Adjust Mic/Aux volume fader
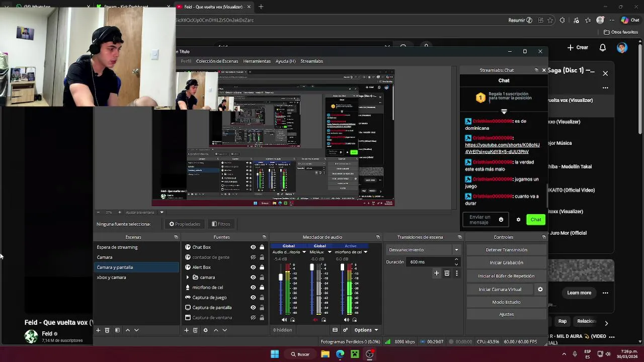Image resolution: width=644 pixels, height=362 pixels. 312,267
